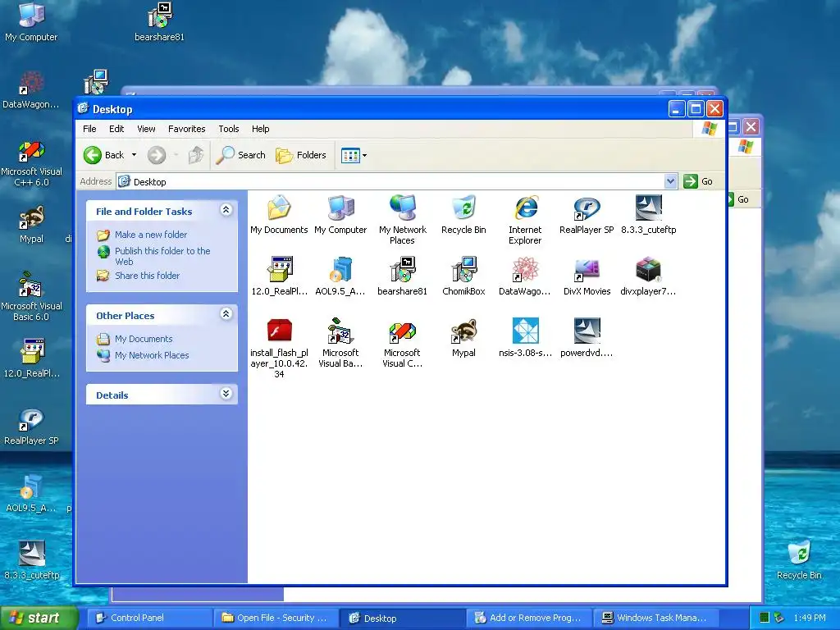Select powerdvd.... file icon
840x630 pixels.
pos(587,337)
